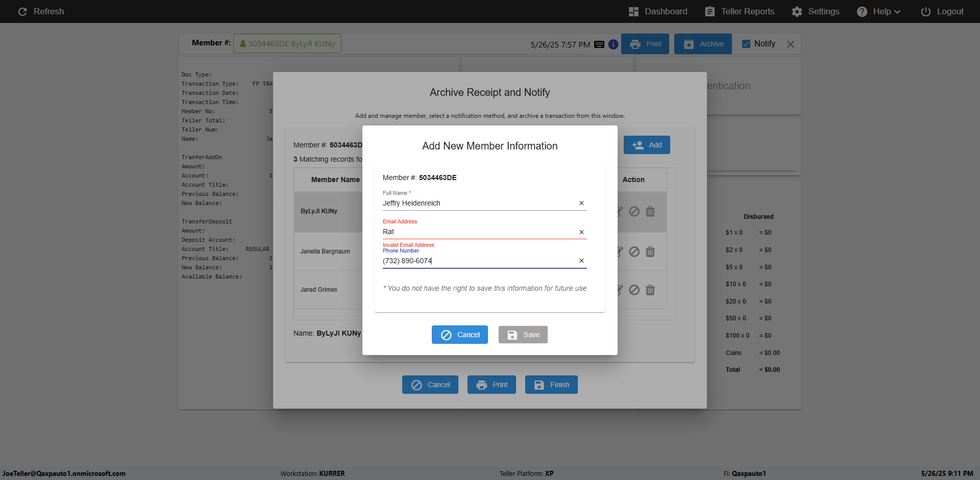Click the disable icon in ByLyJl KUNy row
This screenshot has width=980, height=480.
coord(634,211)
